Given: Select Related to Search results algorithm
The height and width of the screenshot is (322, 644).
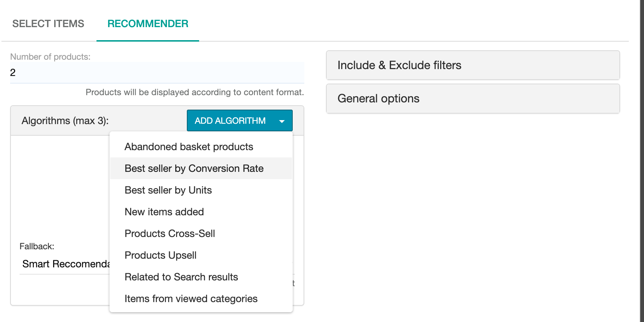Looking at the screenshot, I should click(x=181, y=277).
